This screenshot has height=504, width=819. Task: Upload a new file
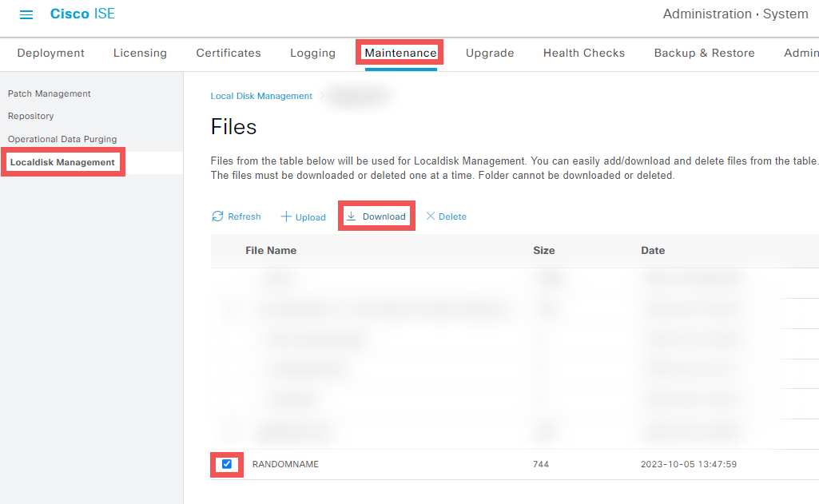click(304, 217)
